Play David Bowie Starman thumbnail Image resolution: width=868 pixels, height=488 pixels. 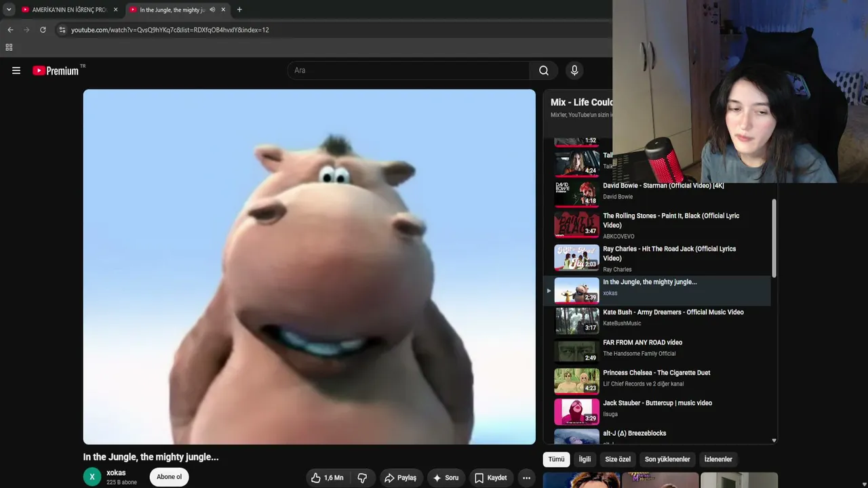pos(577,193)
